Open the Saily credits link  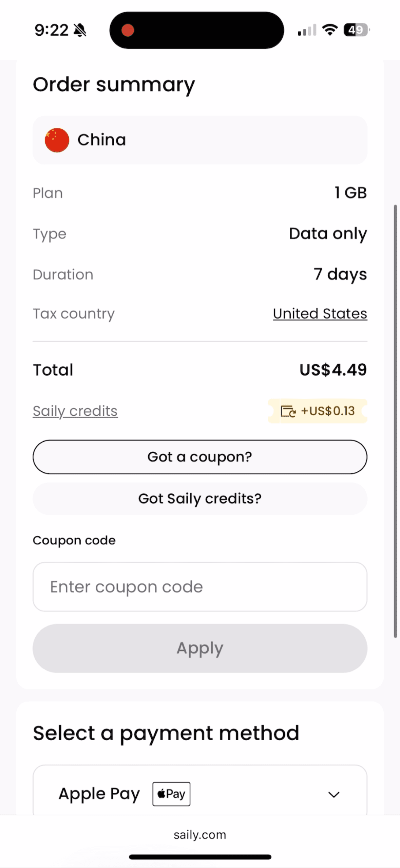75,411
